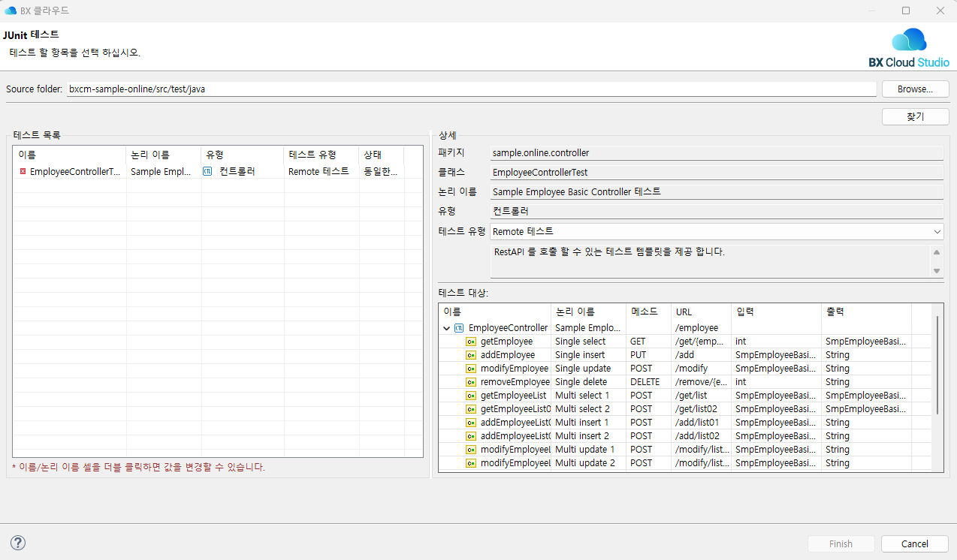Click the 찾기 button
The width and height of the screenshot is (957, 560).
pos(915,116)
